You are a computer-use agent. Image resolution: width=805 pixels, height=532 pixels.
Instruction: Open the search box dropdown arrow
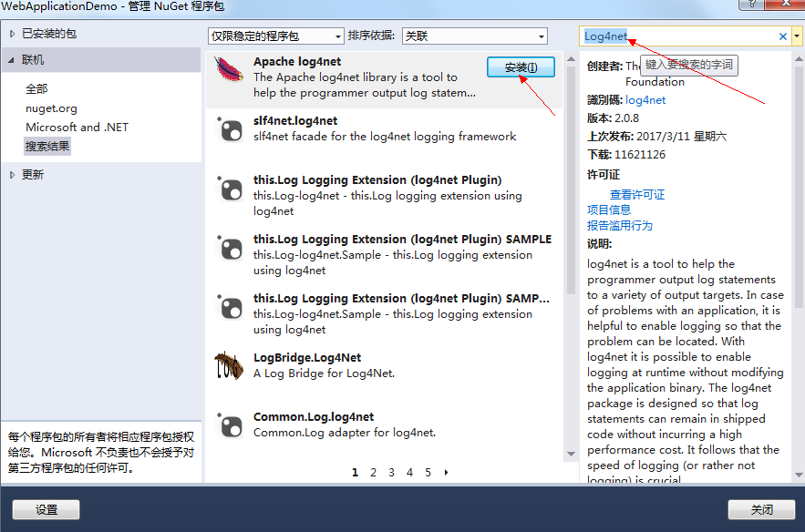[x=797, y=36]
